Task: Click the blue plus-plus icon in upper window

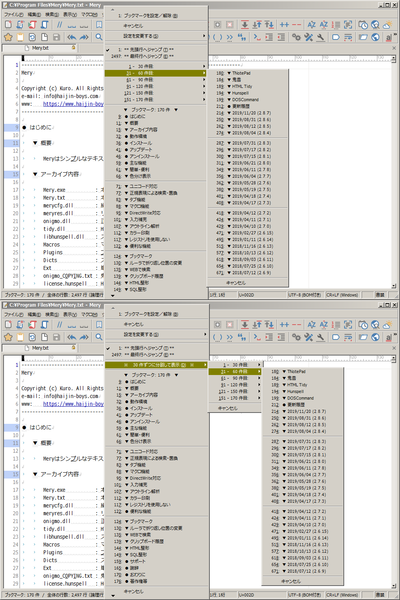Action: tap(284, 25)
